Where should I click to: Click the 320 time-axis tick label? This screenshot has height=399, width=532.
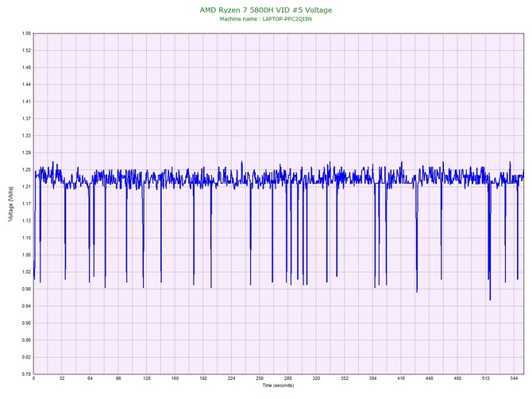[x=316, y=378]
